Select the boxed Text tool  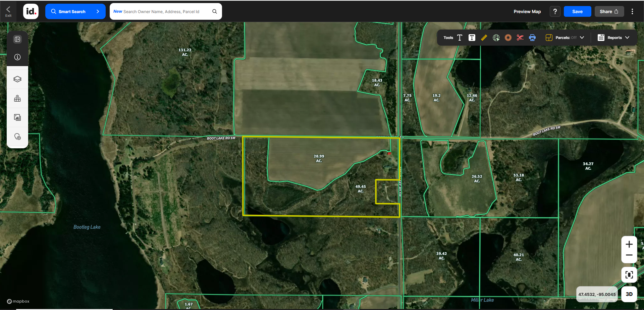(472, 37)
